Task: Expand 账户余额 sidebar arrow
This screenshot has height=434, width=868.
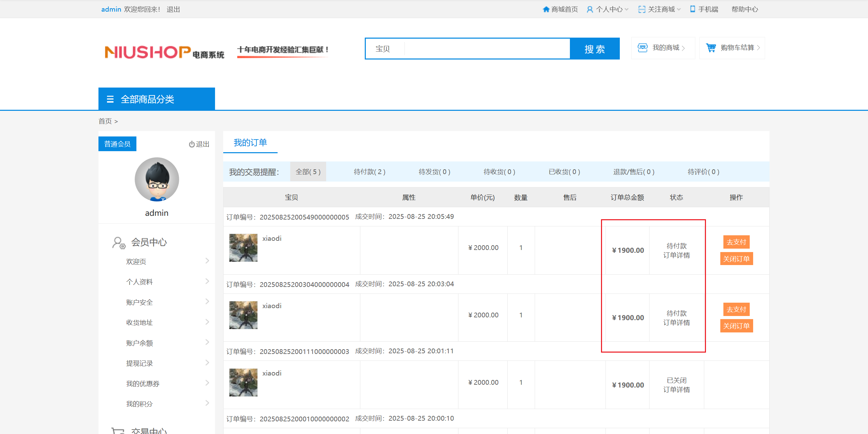Action: tap(207, 342)
